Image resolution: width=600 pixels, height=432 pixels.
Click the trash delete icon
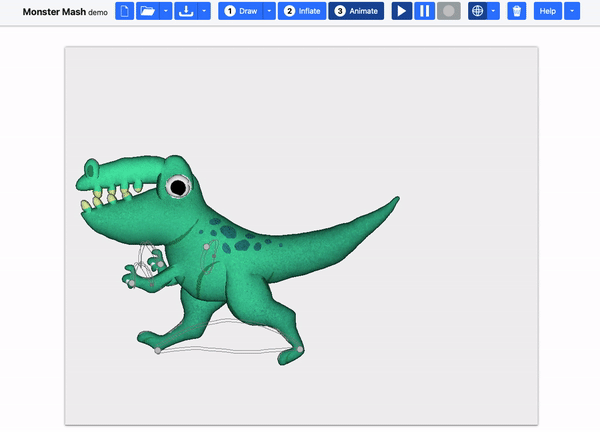click(517, 11)
